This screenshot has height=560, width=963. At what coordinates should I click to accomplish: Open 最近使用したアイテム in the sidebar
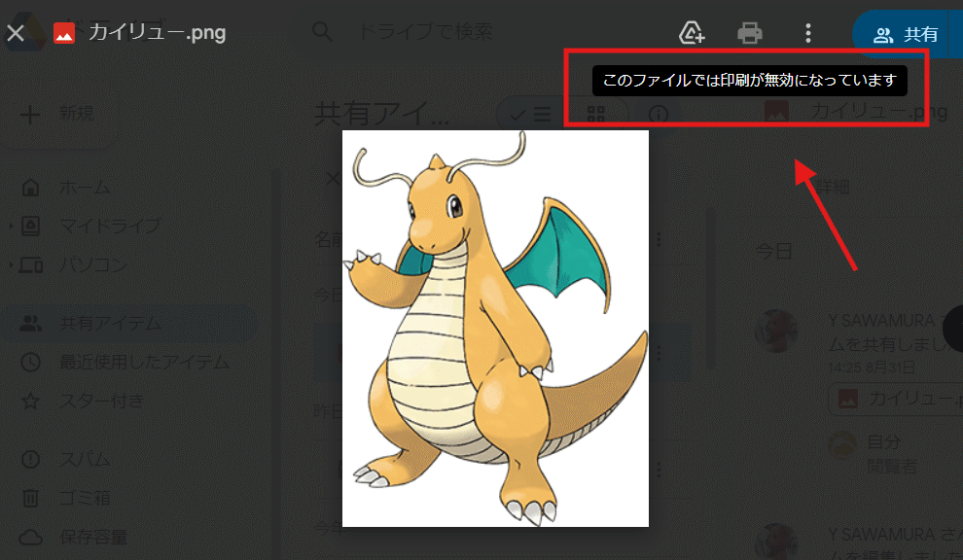pyautogui.click(x=145, y=363)
